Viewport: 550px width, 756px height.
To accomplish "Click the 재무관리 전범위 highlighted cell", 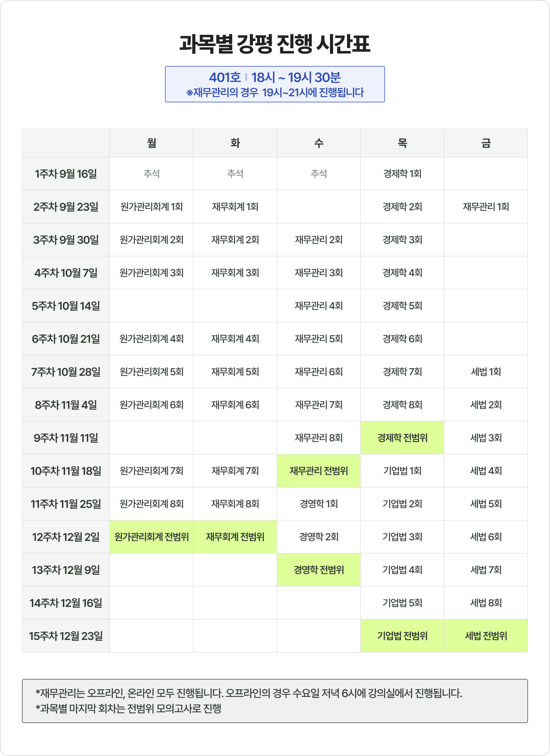I will coord(318,471).
